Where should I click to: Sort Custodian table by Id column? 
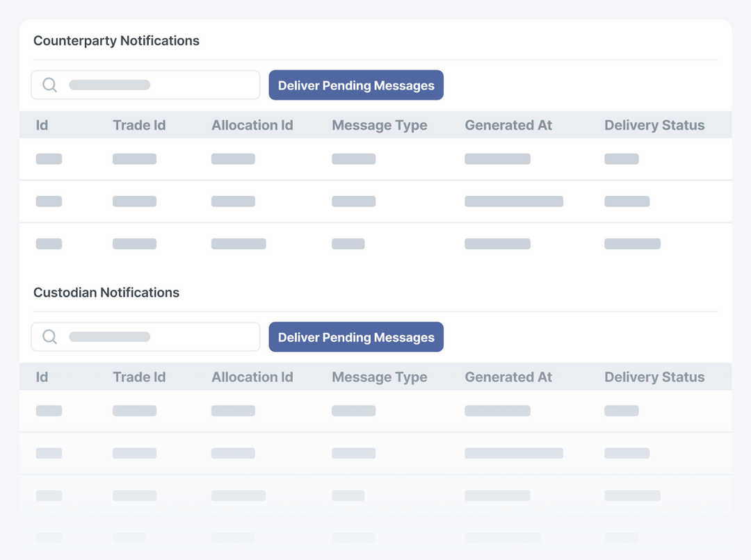[42, 377]
